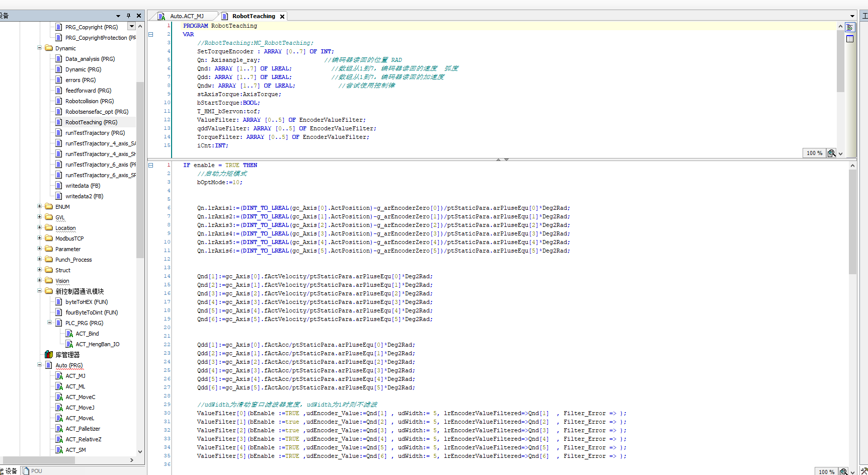The height and width of the screenshot is (475, 868).
Task: Open the feedforward (PRG) item
Action: point(88,91)
